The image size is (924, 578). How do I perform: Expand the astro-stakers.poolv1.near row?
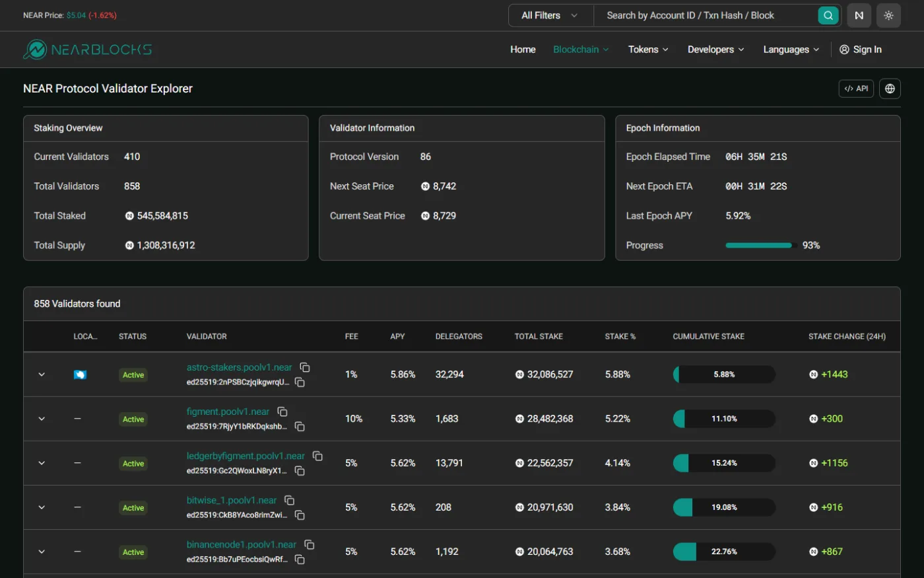tap(42, 375)
